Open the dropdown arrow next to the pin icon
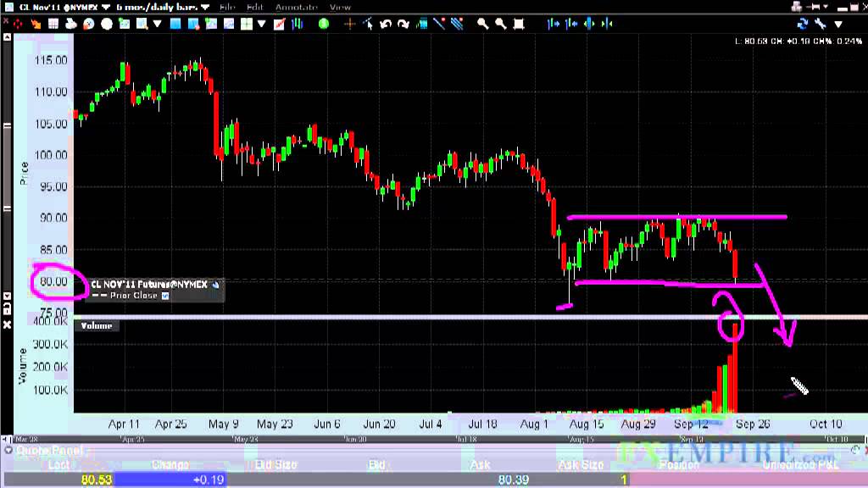Image resolution: width=868 pixels, height=488 pixels. click(x=826, y=7)
